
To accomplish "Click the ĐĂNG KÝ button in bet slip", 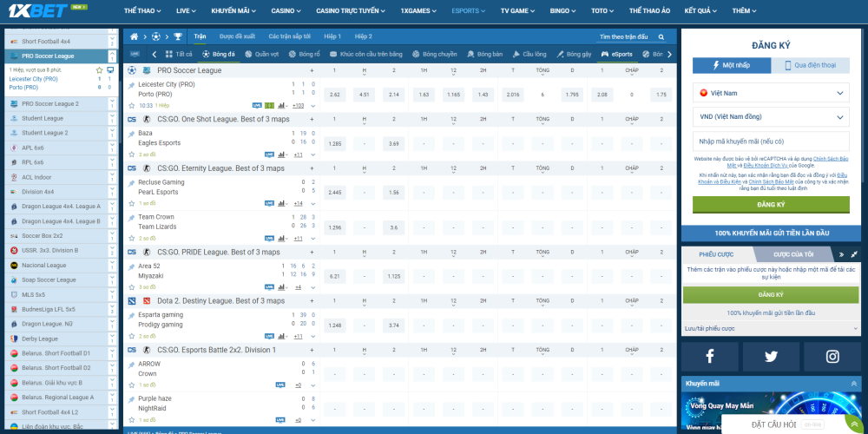I will click(771, 294).
